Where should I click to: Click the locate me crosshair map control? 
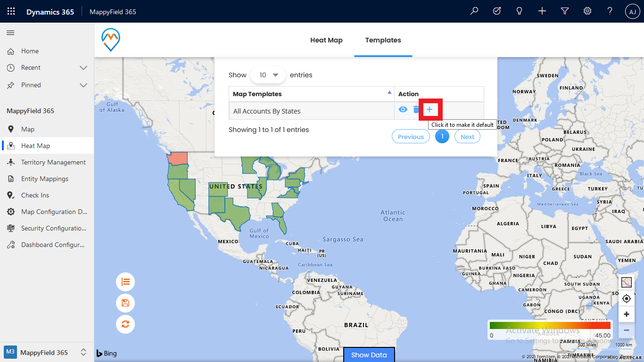(626, 298)
